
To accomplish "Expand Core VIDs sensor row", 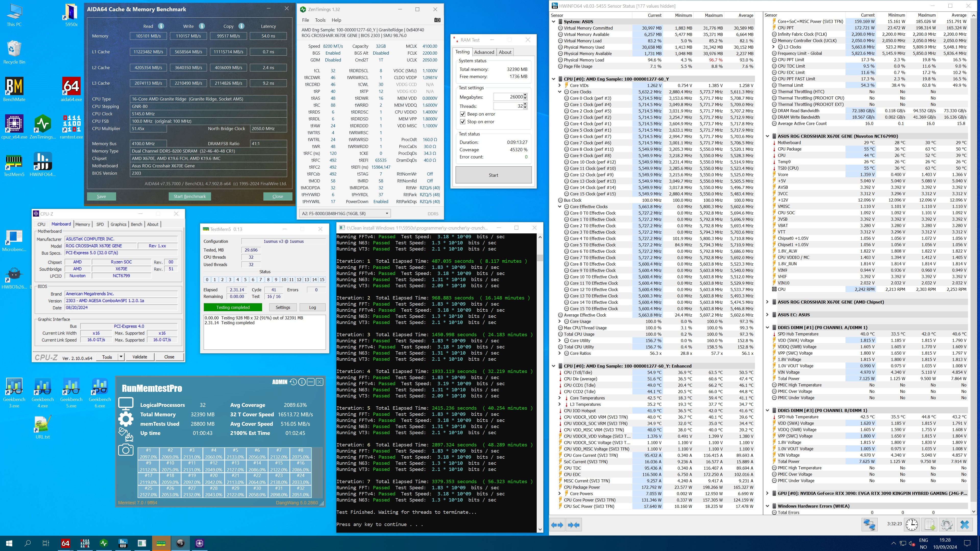I will coord(560,85).
